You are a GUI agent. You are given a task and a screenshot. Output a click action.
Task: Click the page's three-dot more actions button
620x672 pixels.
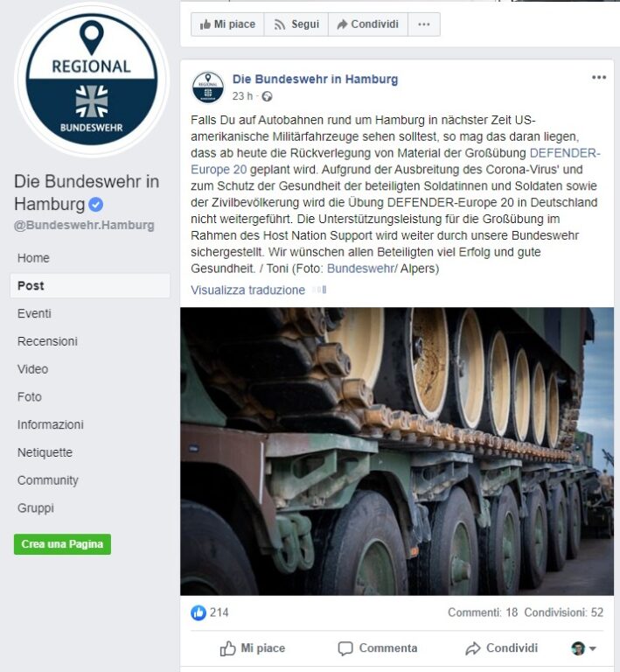(424, 24)
